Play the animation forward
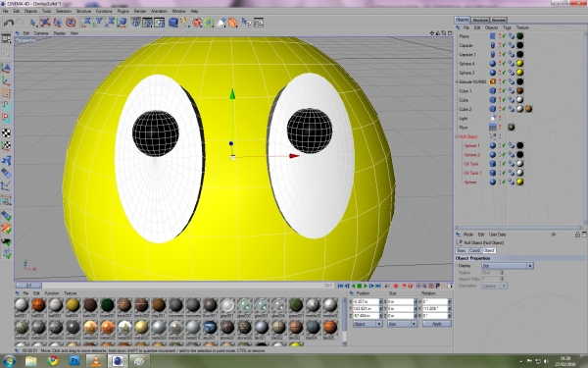Image resolution: width=588 pixels, height=368 pixels. point(366,286)
